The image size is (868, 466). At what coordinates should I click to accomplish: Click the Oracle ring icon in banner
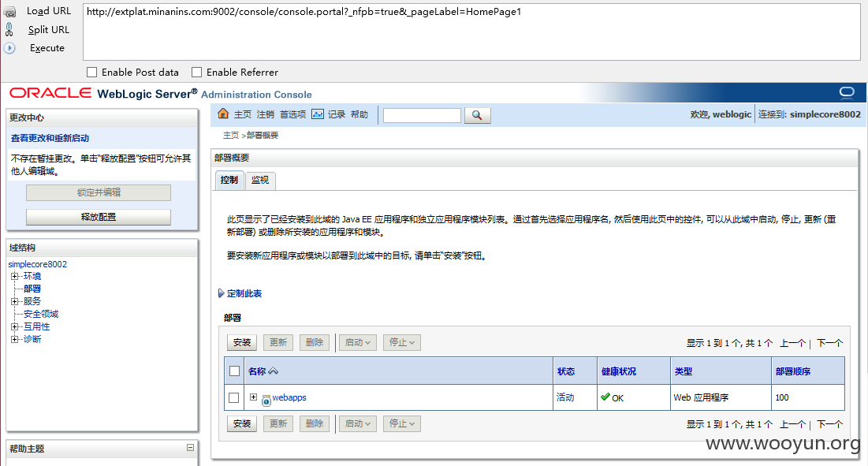coord(847,92)
